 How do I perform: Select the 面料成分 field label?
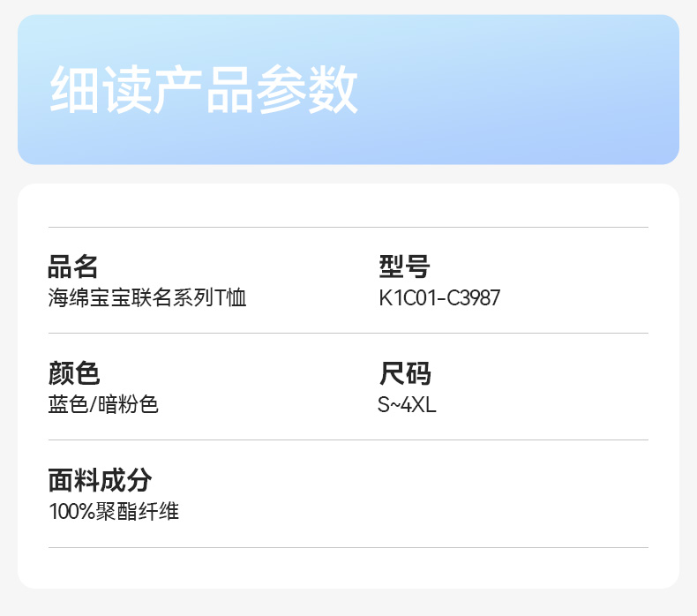coord(100,481)
